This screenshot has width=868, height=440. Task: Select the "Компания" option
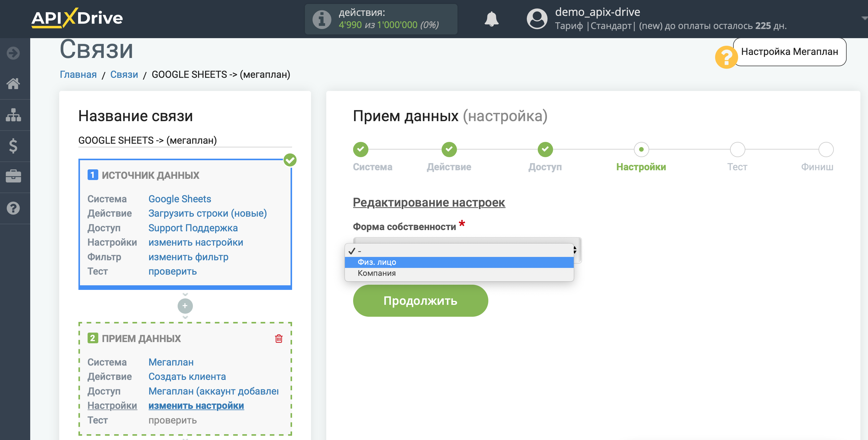[459, 273]
